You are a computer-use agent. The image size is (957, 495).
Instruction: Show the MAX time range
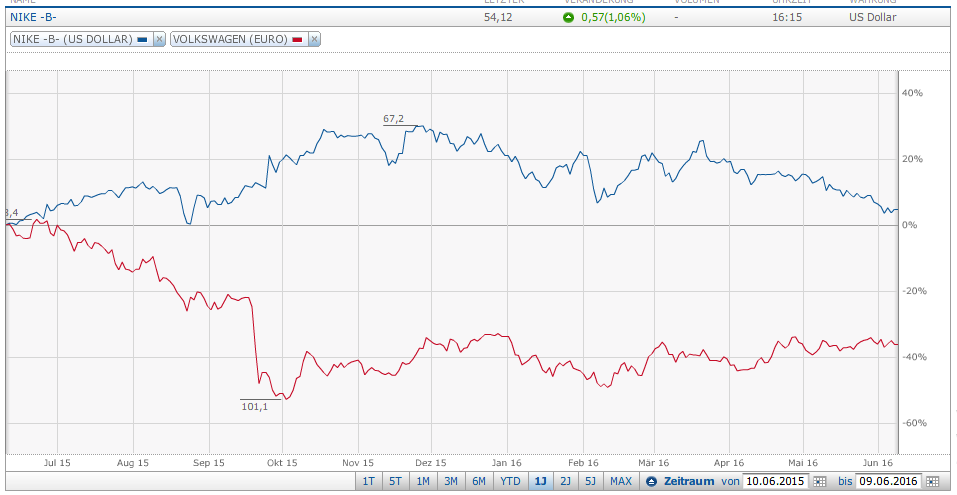621,482
